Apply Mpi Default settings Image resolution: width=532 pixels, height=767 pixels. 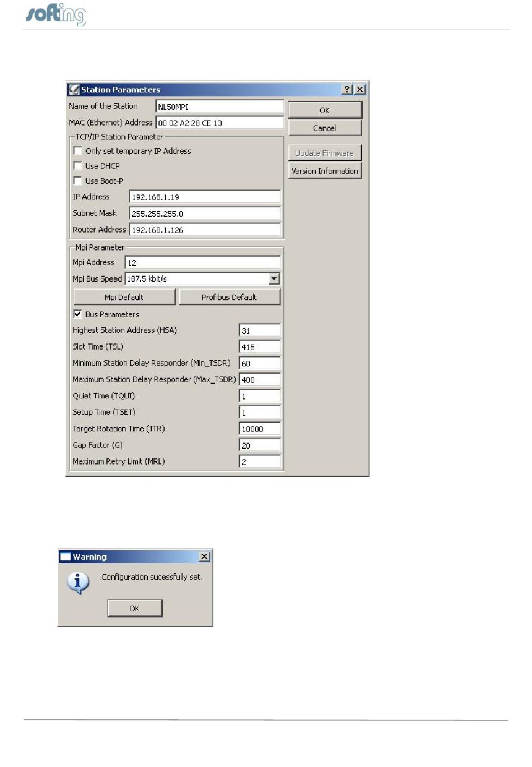124,297
